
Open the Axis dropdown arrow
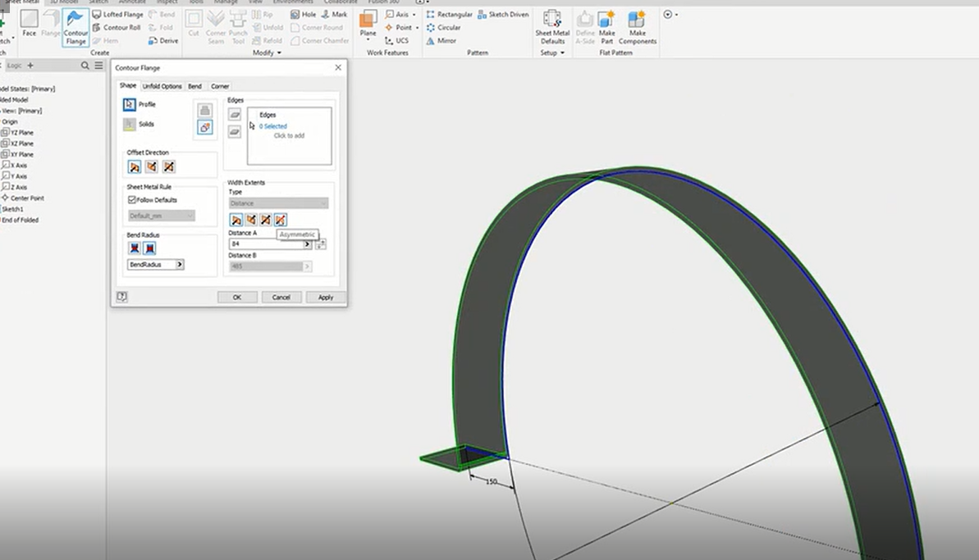click(414, 14)
